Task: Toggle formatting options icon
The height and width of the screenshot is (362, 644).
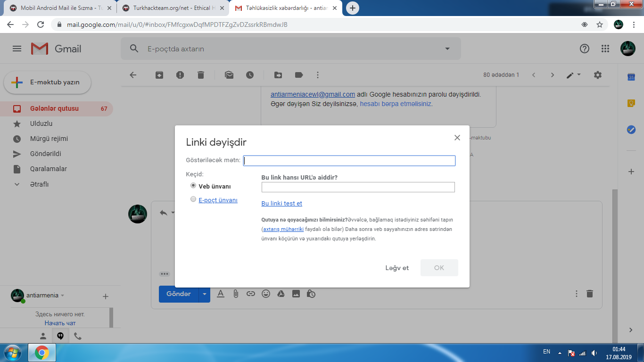Action: (220, 294)
